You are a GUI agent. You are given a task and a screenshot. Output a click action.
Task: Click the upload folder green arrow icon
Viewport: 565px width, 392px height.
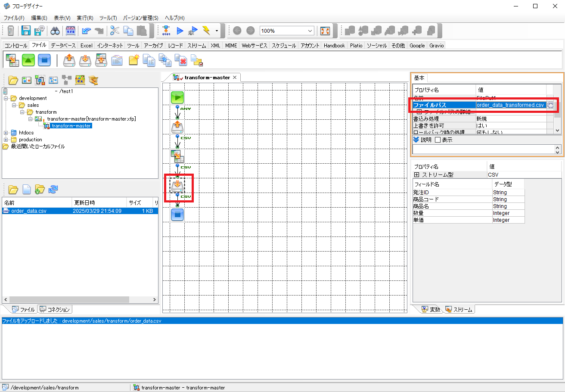pyautogui.click(x=40, y=189)
